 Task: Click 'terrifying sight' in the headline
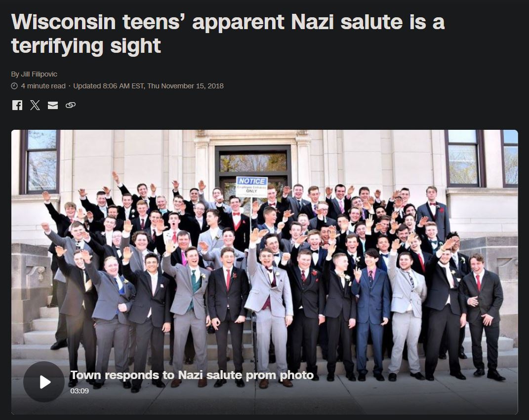point(86,46)
